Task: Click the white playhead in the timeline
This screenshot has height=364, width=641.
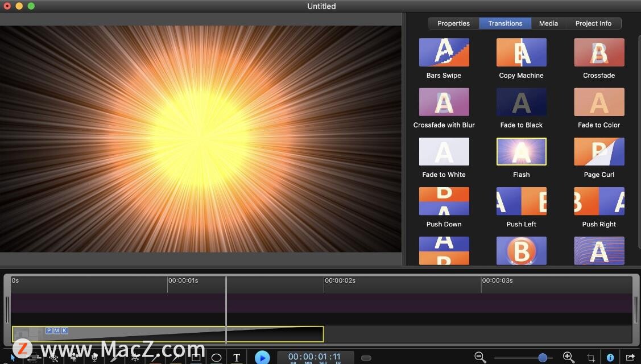Action: point(226,309)
